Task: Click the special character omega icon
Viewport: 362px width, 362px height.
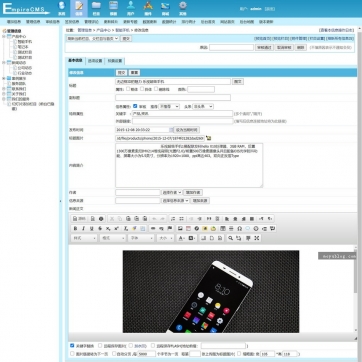Action: pos(239,228)
